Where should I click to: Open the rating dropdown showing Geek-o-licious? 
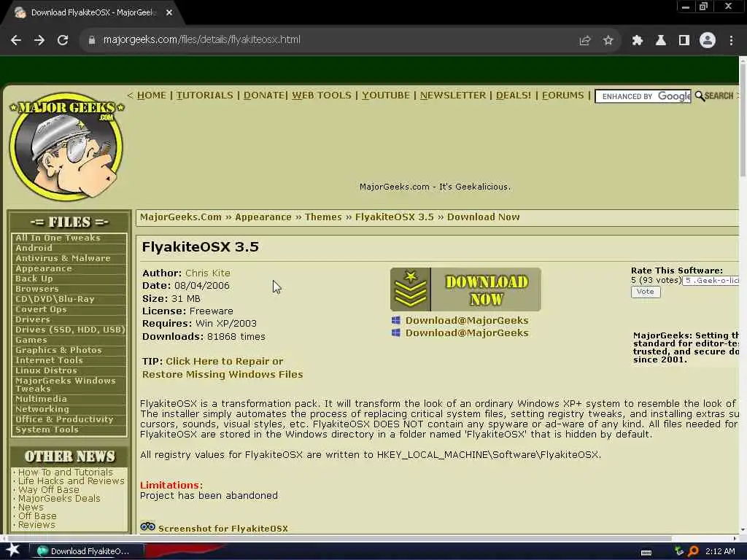(711, 281)
